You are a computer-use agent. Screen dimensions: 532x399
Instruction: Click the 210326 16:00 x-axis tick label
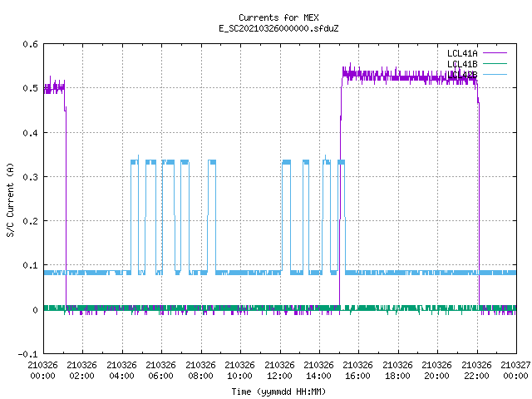tap(358, 370)
